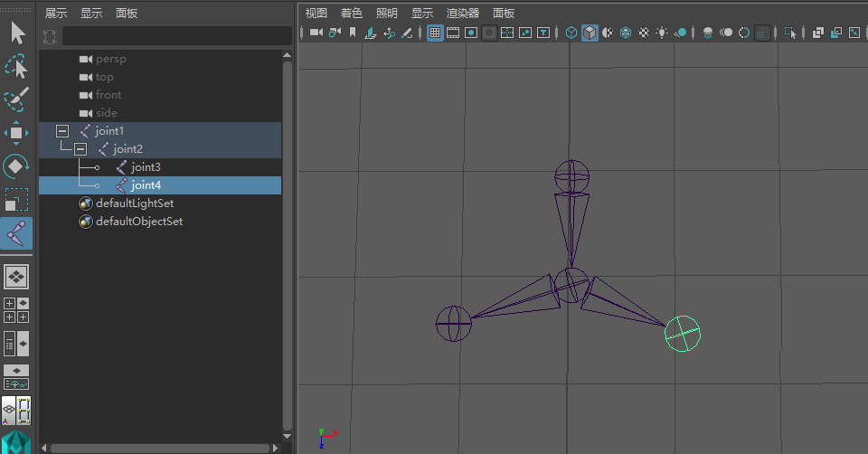This screenshot has height=454, width=868.
Task: Toggle Wireframe on Shaded
Action: tap(626, 33)
